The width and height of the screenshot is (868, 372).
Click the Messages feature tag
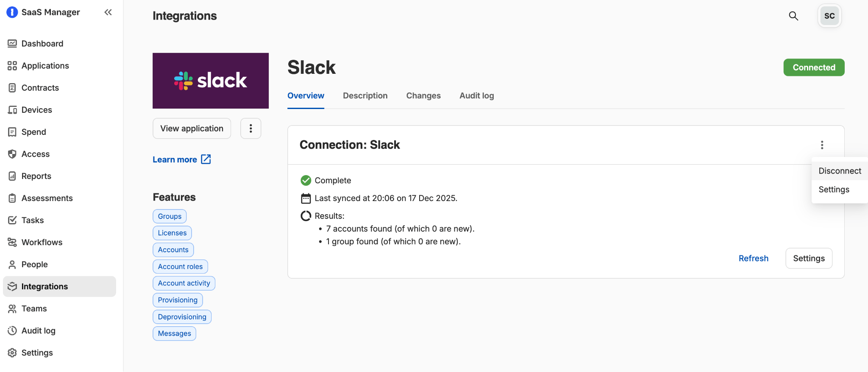(174, 333)
